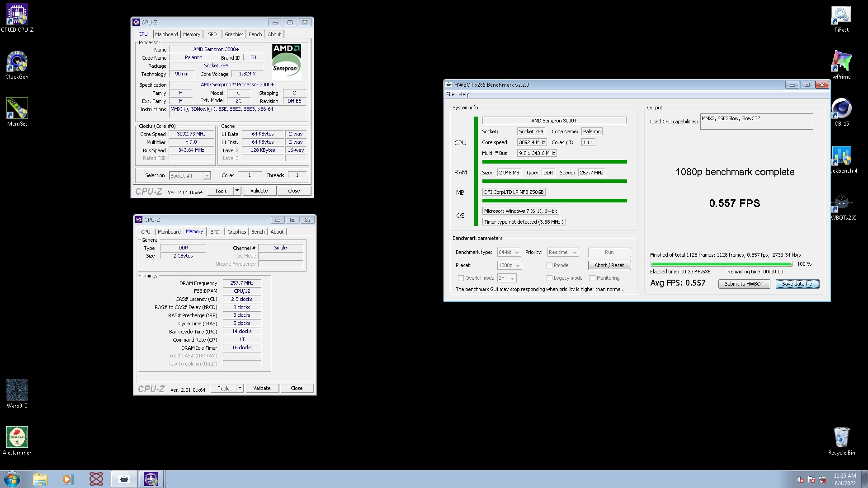The image size is (868, 488).
Task: Enable the Overkill mode checkbox
Action: [461, 278]
